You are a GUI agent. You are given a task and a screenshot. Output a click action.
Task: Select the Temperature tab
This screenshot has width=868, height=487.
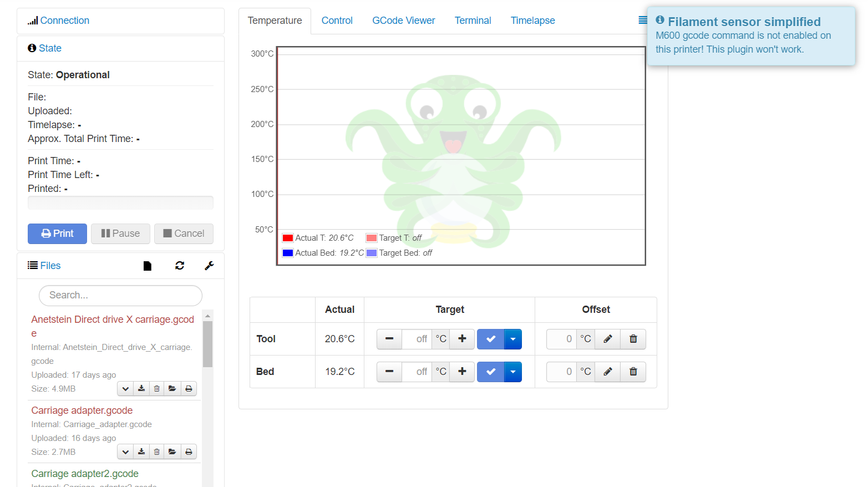click(x=275, y=21)
